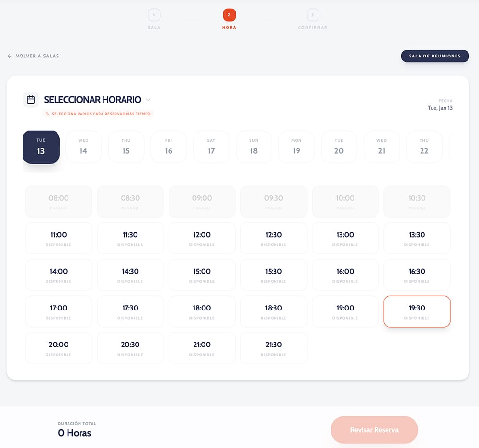Click the past 10:30 slot

(417, 202)
